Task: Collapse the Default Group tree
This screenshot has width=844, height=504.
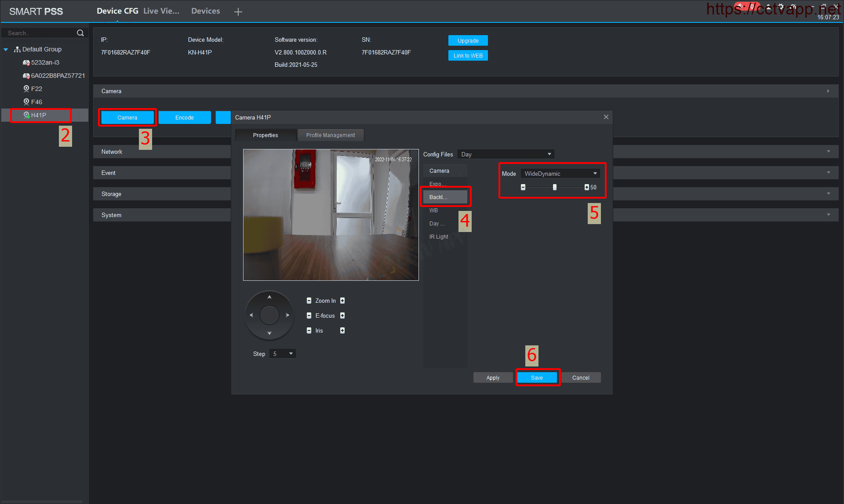Action: point(6,50)
